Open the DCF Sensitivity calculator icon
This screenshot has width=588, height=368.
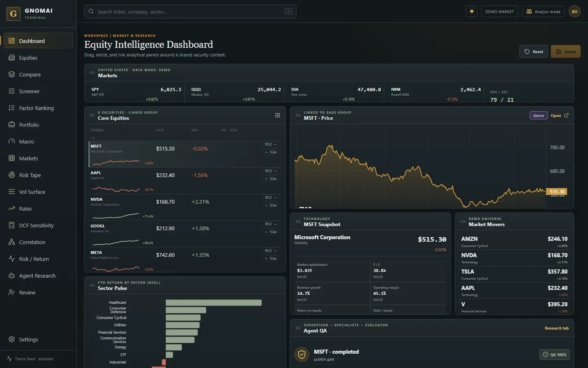pos(11,225)
